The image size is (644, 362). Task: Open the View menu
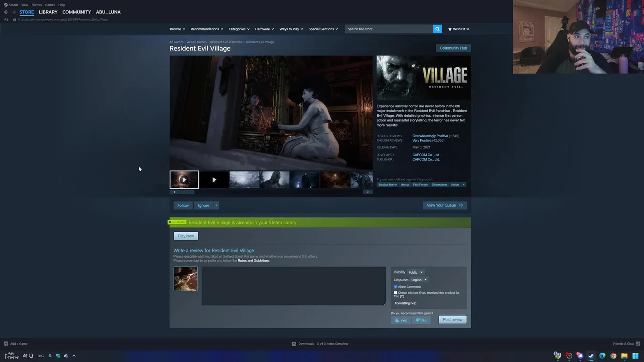(x=24, y=5)
